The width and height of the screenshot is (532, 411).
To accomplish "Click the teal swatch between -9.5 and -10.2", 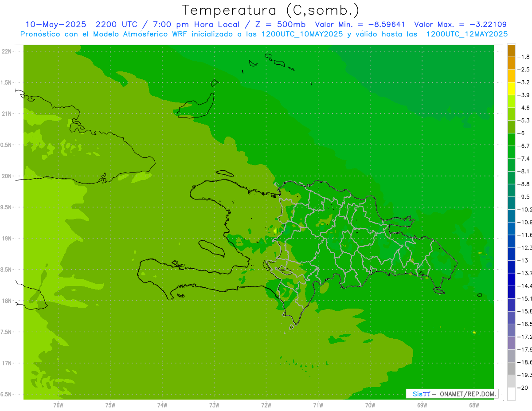I will click(x=511, y=203).
